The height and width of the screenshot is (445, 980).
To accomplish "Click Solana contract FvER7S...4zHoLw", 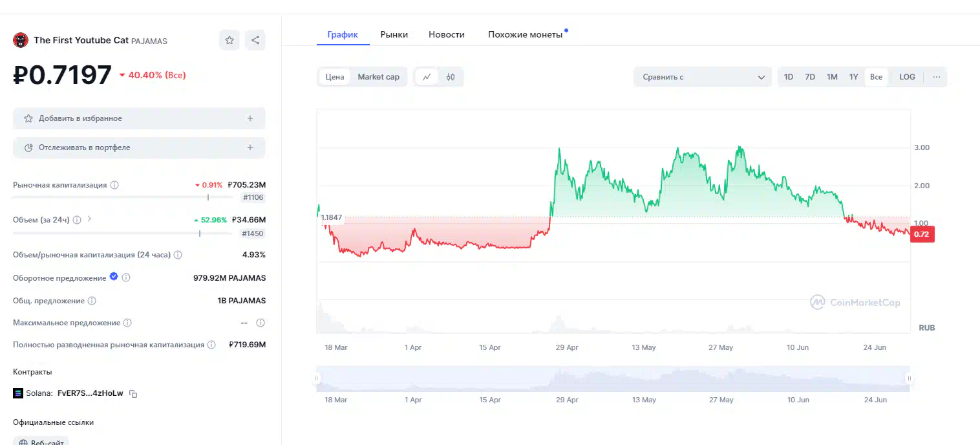I will click(x=90, y=393).
